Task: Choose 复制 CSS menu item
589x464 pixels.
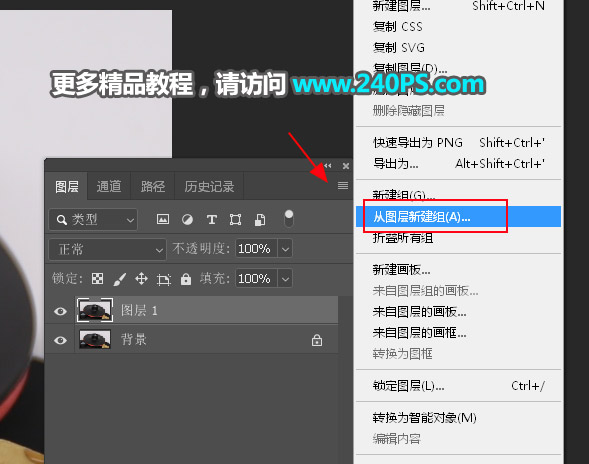Action: pos(458,27)
